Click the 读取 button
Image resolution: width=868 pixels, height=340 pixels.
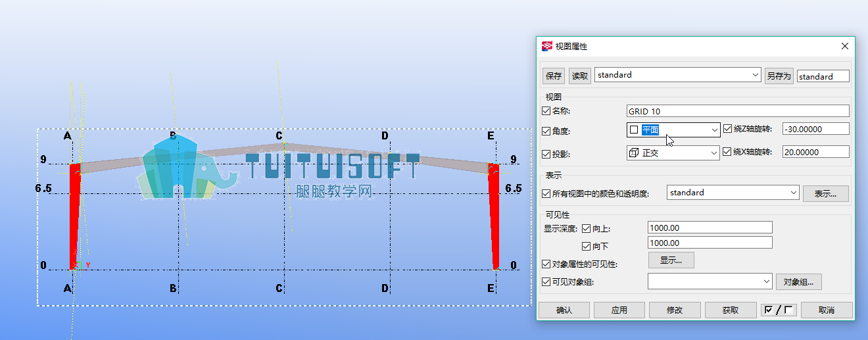pyautogui.click(x=580, y=76)
